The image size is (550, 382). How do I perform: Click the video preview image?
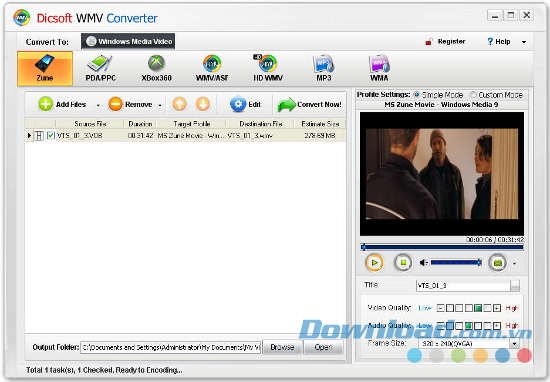coord(442,174)
